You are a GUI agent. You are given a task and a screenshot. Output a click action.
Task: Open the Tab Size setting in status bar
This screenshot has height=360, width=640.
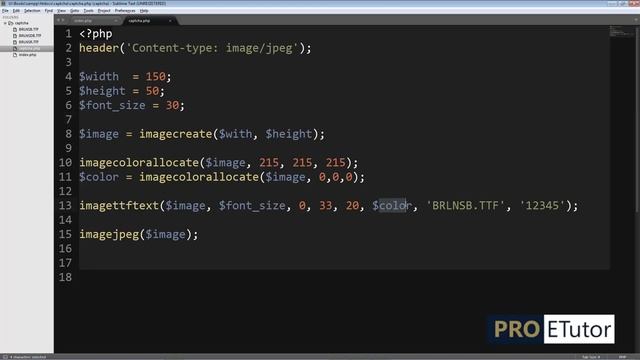click(591, 357)
